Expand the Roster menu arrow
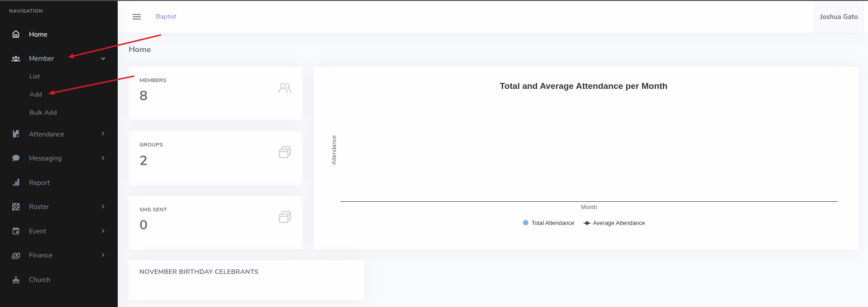Image resolution: width=868 pixels, height=307 pixels. tap(103, 207)
